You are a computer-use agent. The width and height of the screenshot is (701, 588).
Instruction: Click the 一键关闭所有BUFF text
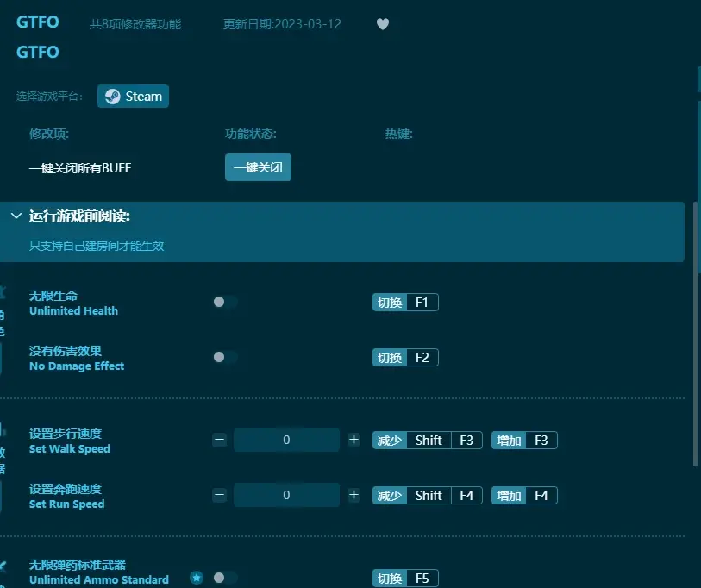[x=80, y=167]
